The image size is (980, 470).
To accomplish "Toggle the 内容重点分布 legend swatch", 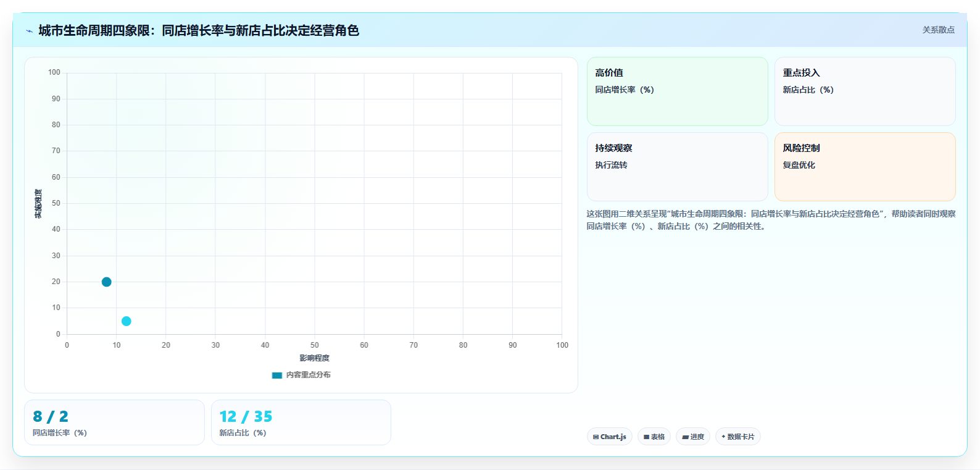I will pyautogui.click(x=277, y=375).
